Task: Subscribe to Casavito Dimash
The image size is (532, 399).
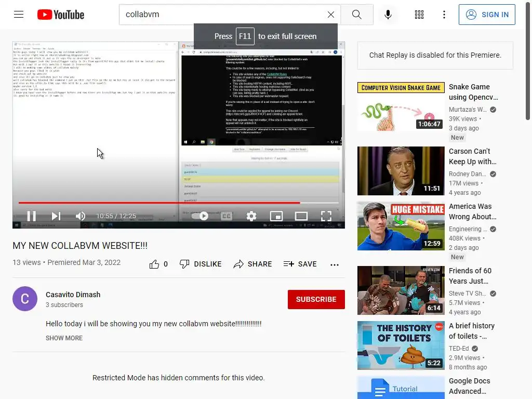Action: coord(316,299)
